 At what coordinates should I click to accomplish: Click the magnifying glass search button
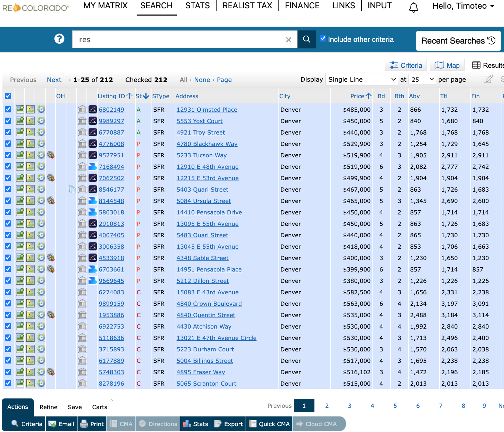point(306,39)
